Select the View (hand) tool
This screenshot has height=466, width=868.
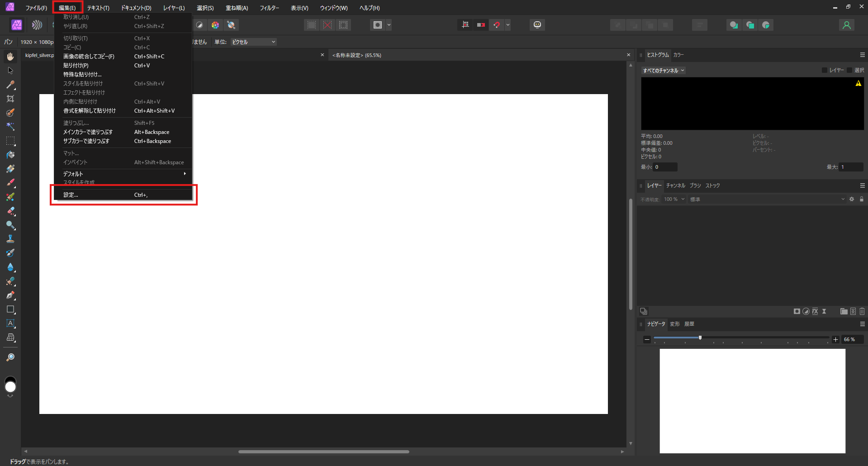[x=10, y=57]
